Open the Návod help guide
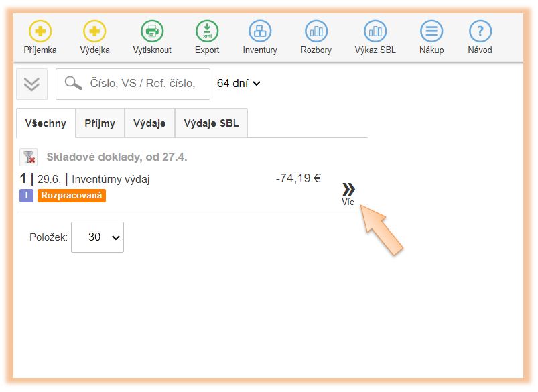Screen dimensions: 538x392 point(480,31)
